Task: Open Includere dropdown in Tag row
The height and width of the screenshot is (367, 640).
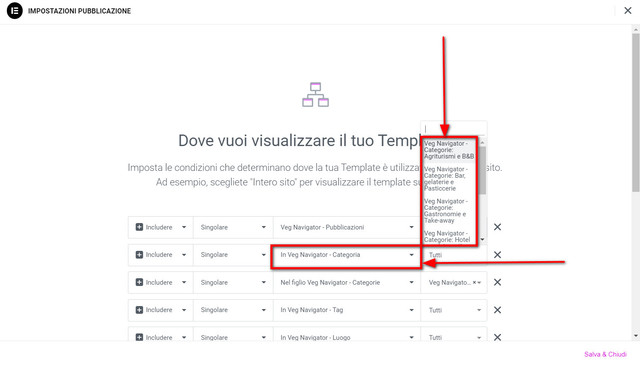Action: (161, 310)
